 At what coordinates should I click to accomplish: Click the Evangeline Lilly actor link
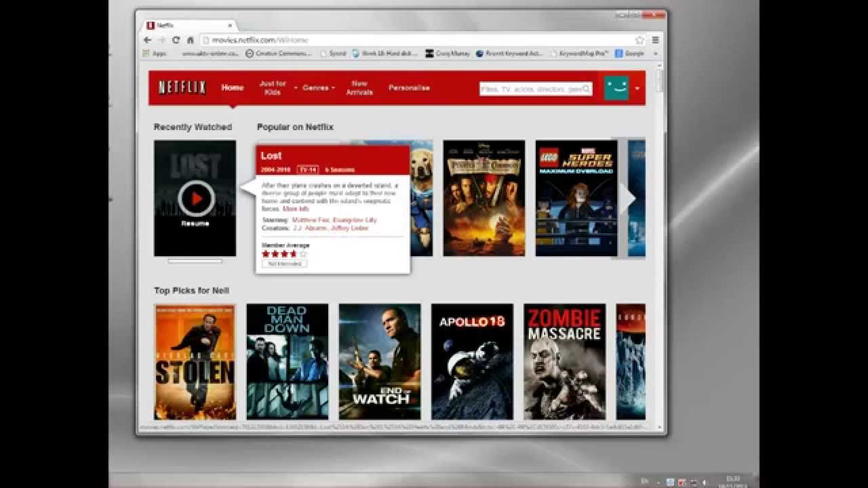point(353,220)
